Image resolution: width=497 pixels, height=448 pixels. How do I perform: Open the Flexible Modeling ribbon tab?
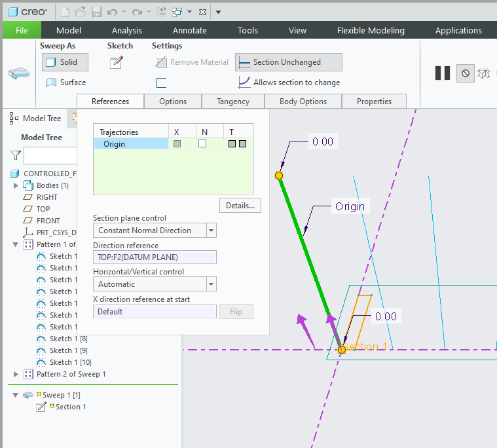click(371, 30)
